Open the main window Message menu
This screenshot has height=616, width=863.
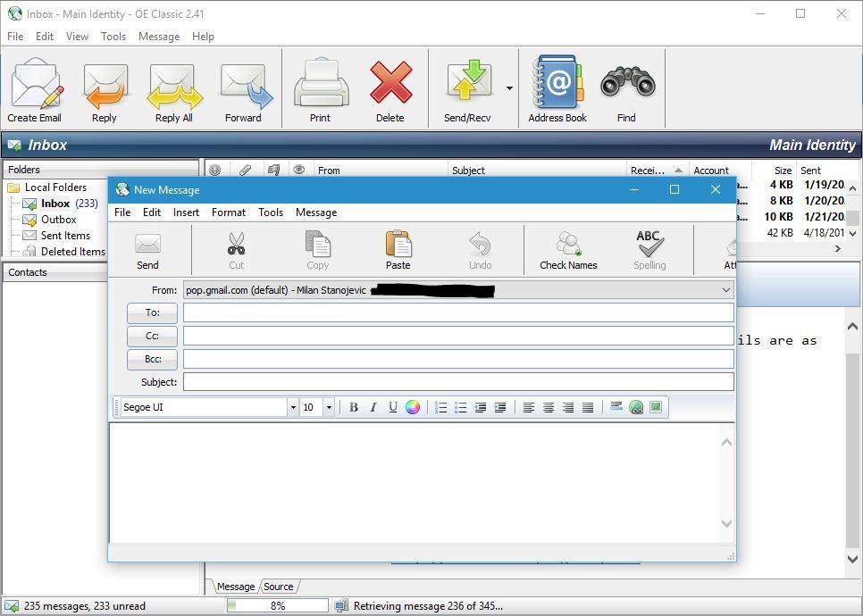pos(159,37)
